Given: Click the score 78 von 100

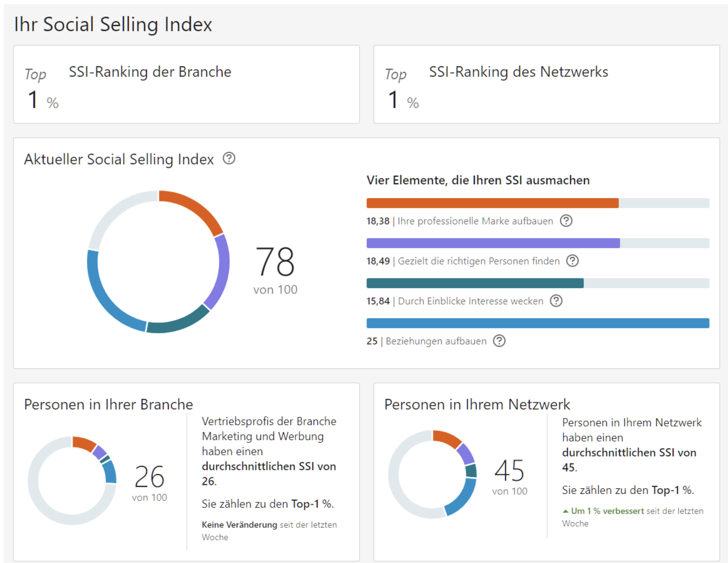Looking at the screenshot, I should (x=275, y=269).
